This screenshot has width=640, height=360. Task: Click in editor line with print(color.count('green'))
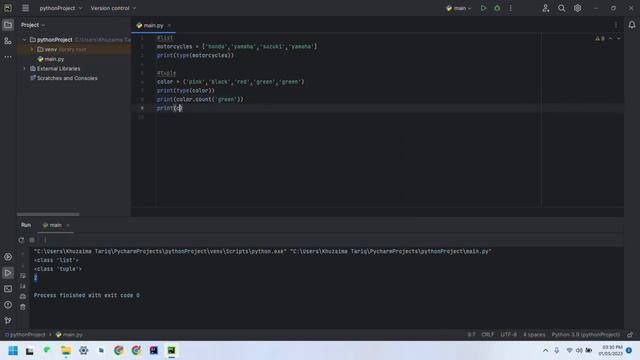[x=200, y=99]
